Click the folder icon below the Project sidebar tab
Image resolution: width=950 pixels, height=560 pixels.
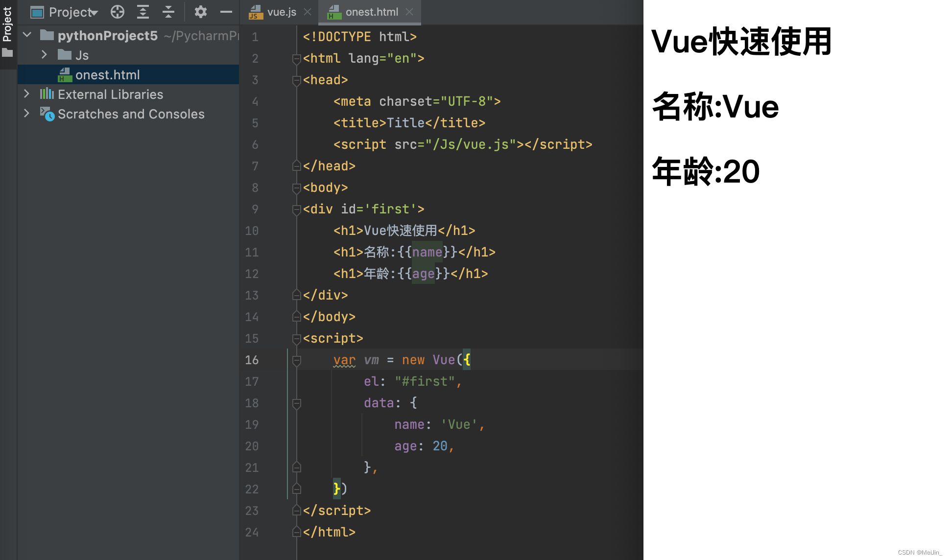[x=7, y=53]
